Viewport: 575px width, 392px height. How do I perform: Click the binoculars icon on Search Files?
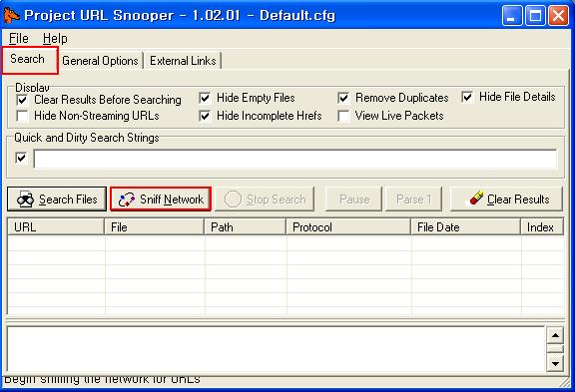click(25, 199)
